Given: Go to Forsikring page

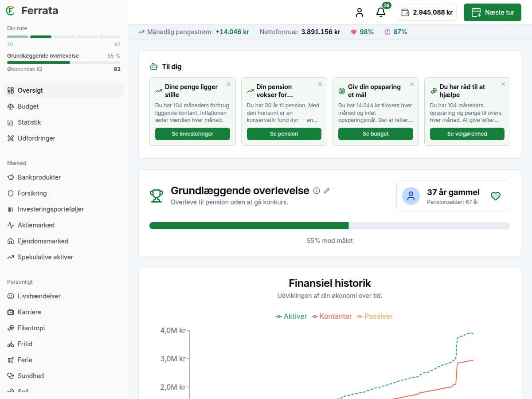Looking at the screenshot, I should click(64, 193).
